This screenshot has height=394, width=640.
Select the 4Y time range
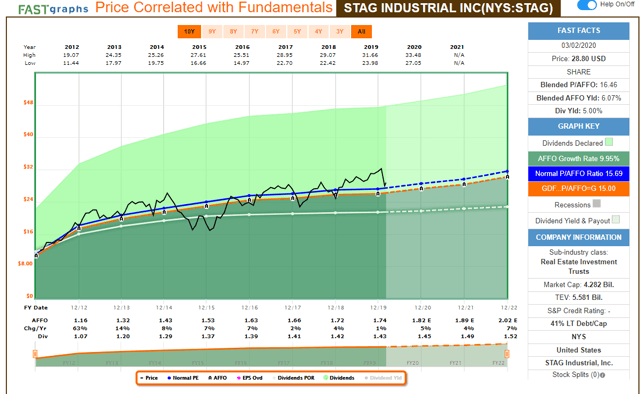(x=318, y=31)
